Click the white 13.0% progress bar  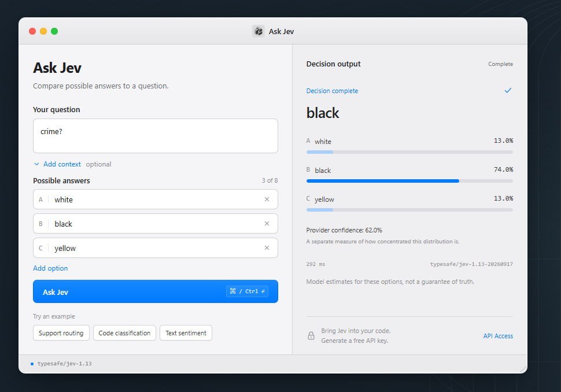point(409,152)
